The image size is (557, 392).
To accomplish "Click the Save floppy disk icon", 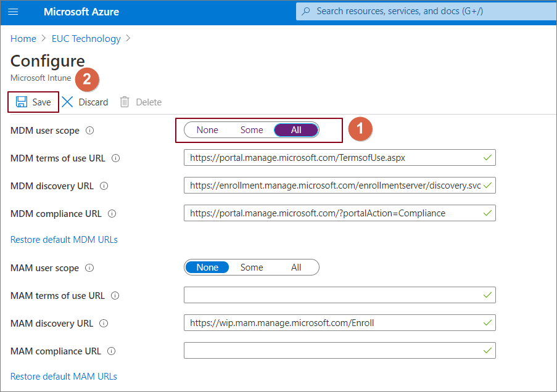I will (22, 102).
